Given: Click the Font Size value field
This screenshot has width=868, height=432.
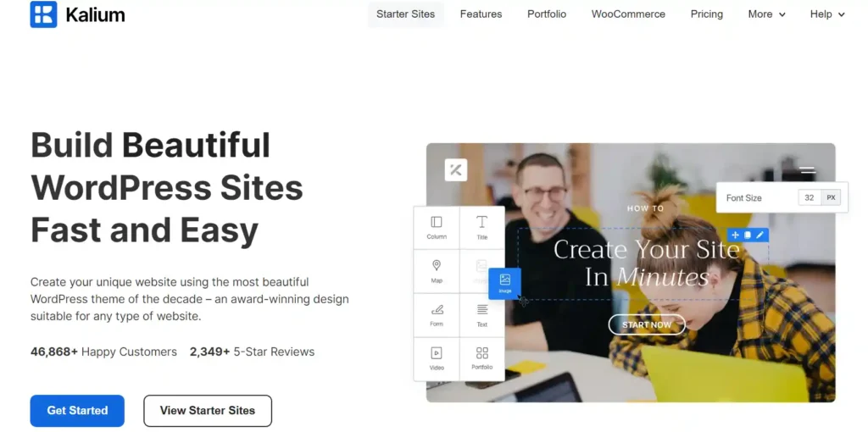Looking at the screenshot, I should (x=810, y=197).
